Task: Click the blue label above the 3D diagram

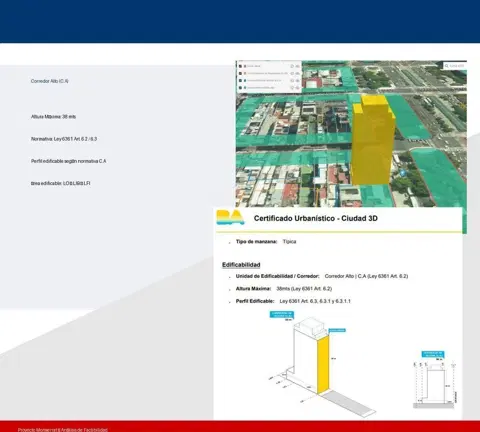Action: (x=282, y=314)
